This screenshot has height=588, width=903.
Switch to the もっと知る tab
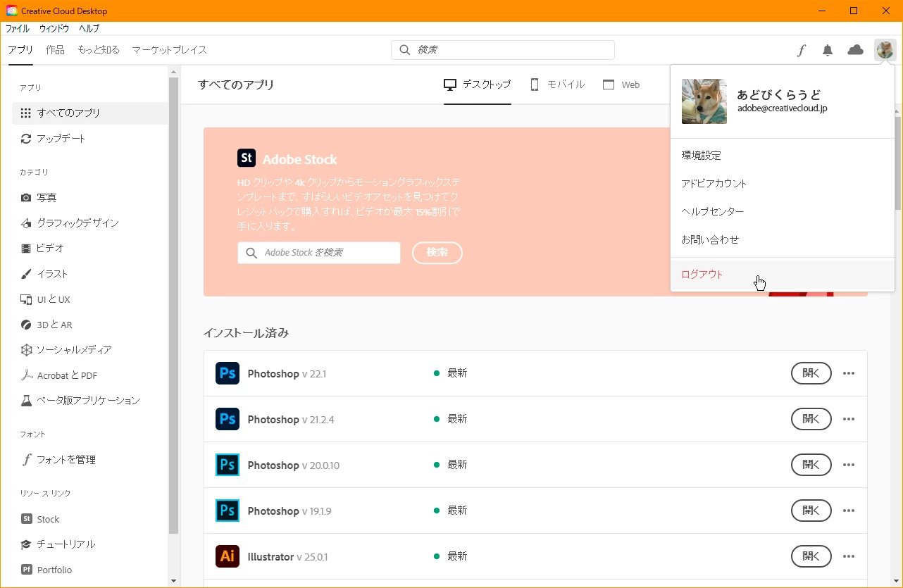pos(99,50)
